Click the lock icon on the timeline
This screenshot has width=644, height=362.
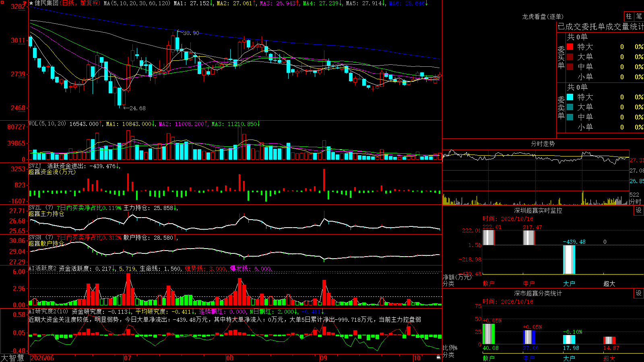pos(438,357)
